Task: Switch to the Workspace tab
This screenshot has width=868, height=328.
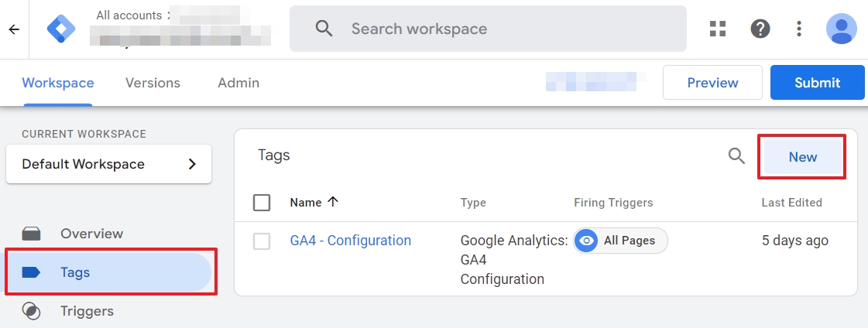Action: click(58, 83)
